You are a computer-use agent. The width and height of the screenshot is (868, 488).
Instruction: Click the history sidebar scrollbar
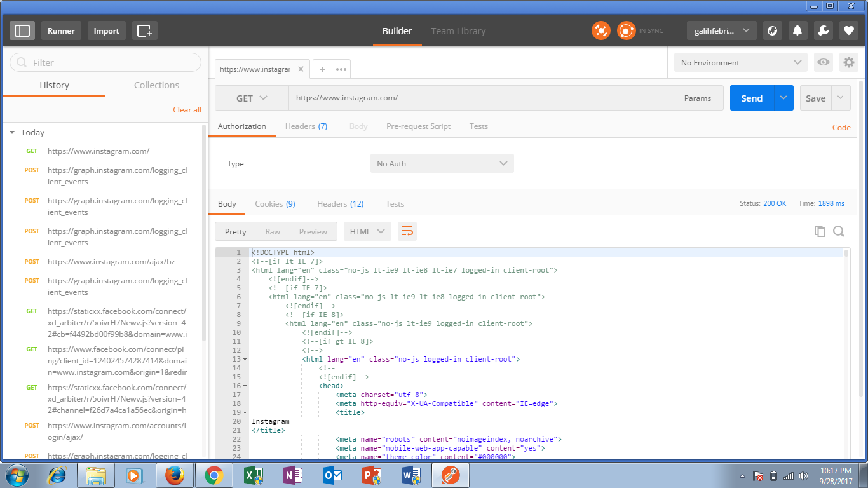(204, 232)
